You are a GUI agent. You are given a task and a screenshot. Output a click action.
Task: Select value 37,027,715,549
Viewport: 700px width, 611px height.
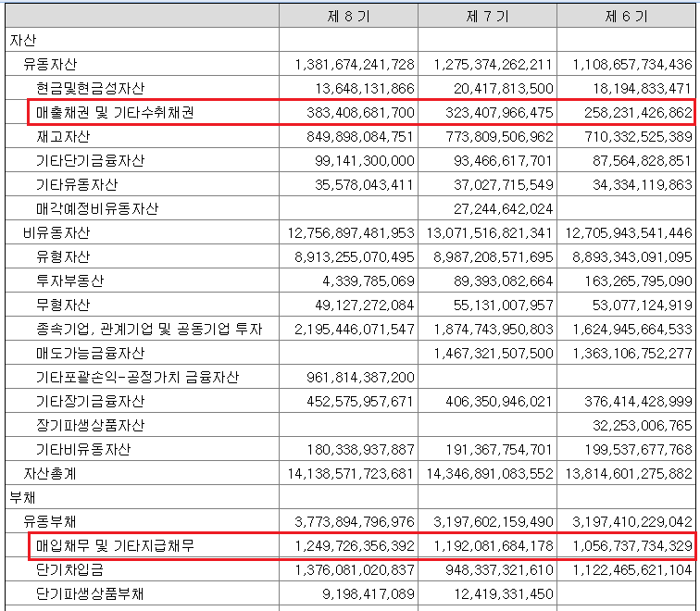pos(504,185)
